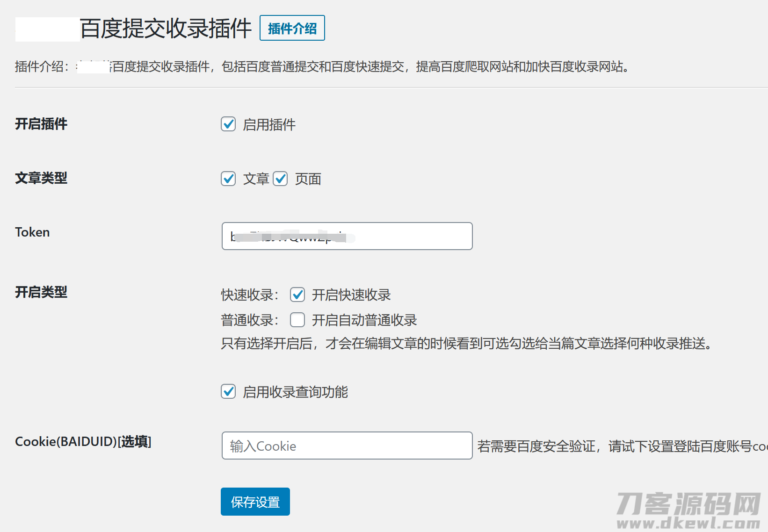Screen dimensions: 768x532
Task: Focus the Token input field
Action: pyautogui.click(x=347, y=236)
